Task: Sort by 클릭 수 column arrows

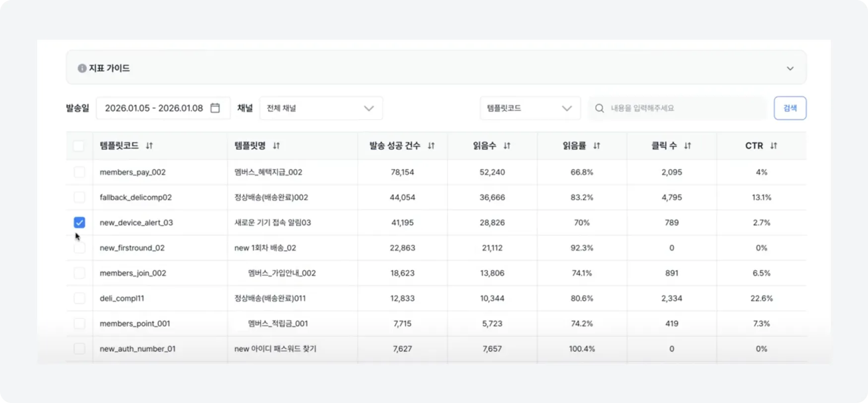Action: [687, 145]
